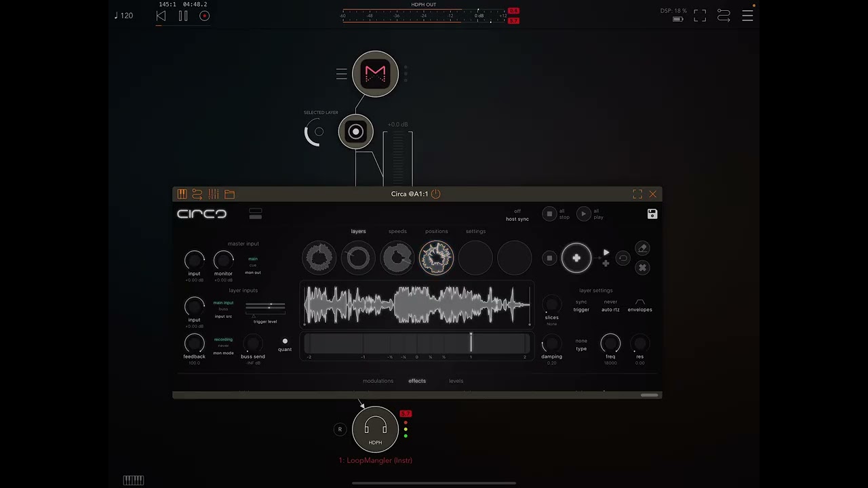Change the mon mode selector

coord(223,346)
